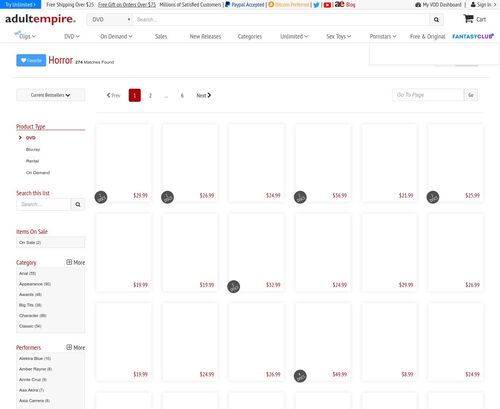
Task: Open My VOD Dashboard
Action: (438, 5)
